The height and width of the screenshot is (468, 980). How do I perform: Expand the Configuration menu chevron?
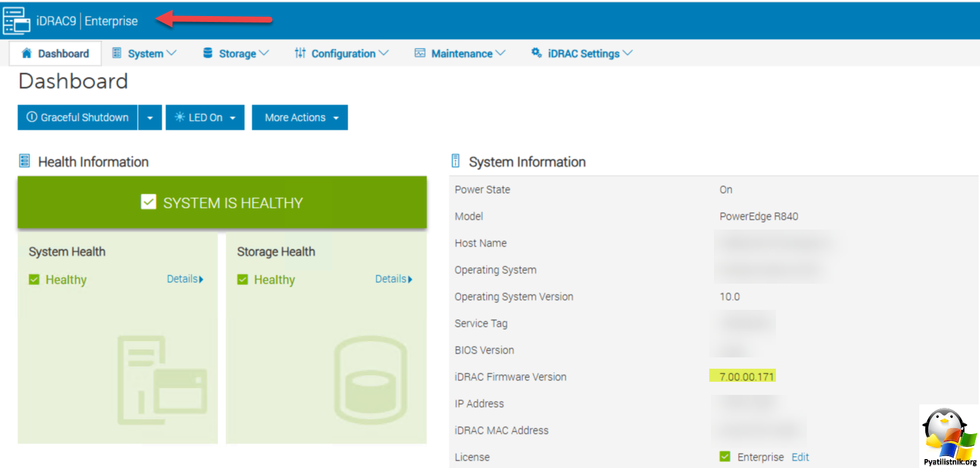(x=384, y=53)
